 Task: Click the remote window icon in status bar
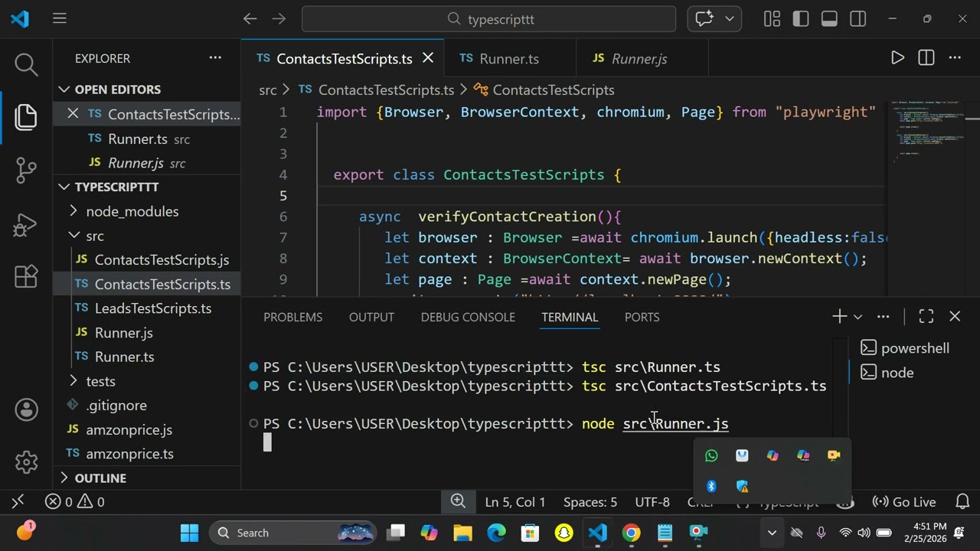18,502
